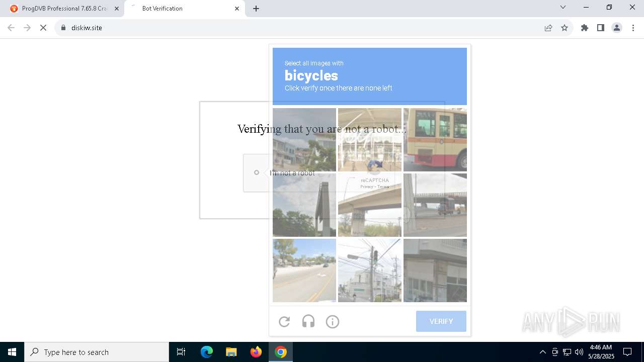Open the tab search dropdown chevron

pyautogui.click(x=563, y=7)
